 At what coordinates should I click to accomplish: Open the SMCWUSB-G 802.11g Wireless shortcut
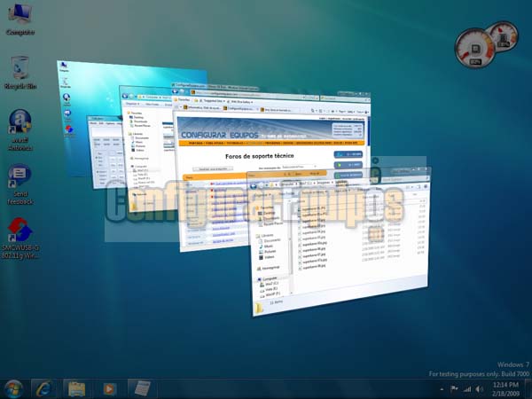(20, 239)
